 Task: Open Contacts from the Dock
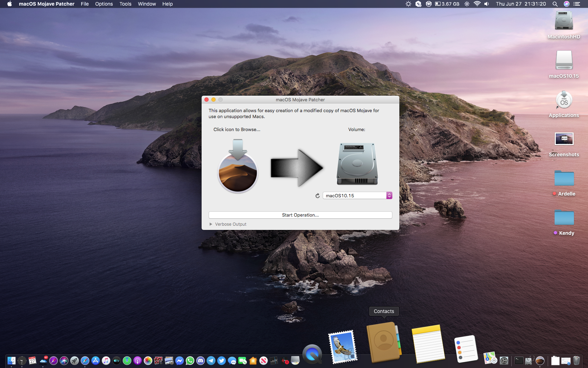tap(384, 342)
